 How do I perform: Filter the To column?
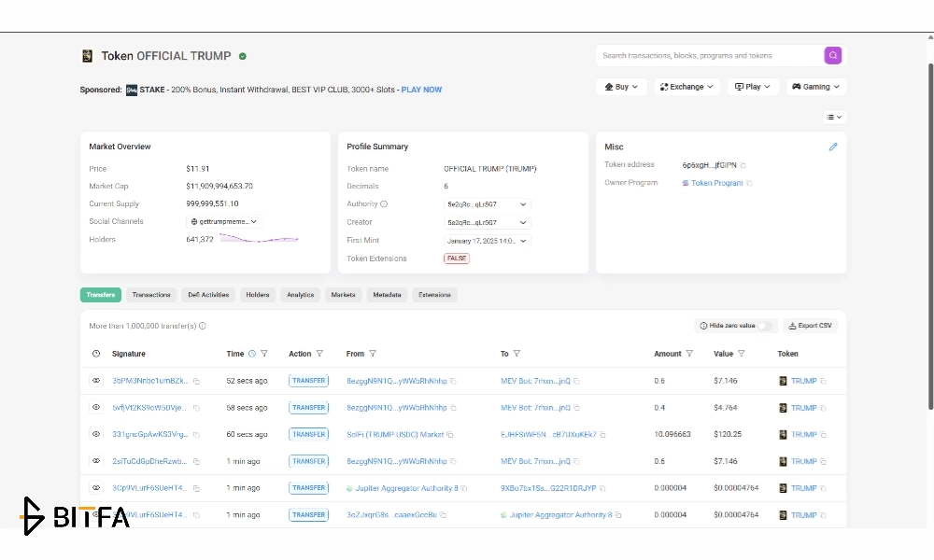tap(517, 354)
